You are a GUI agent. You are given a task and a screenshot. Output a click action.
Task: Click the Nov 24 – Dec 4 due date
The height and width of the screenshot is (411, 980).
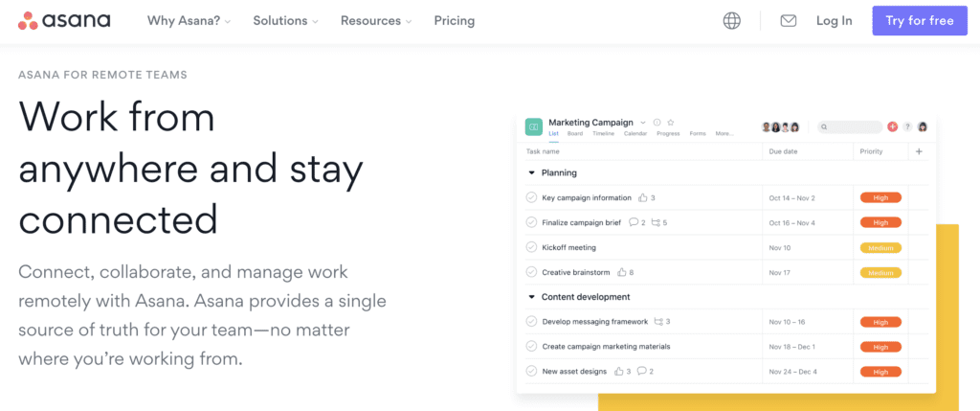[792, 371]
